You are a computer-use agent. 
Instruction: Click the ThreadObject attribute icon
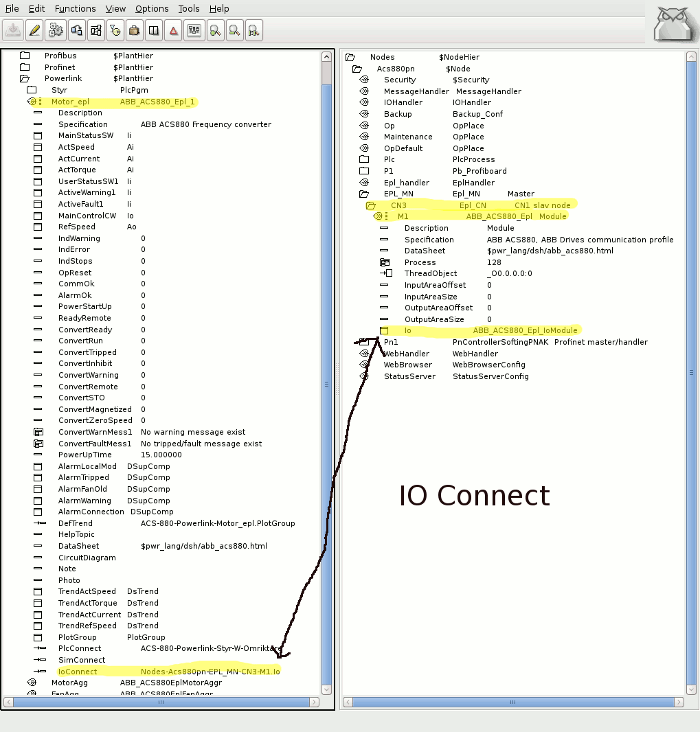pos(386,274)
